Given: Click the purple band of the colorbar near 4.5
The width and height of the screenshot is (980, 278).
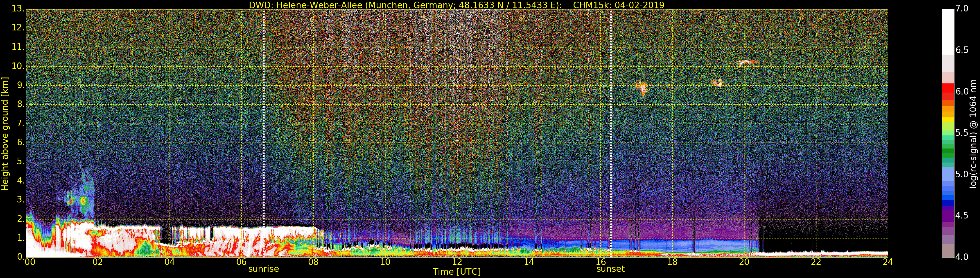Looking at the screenshot, I should pyautogui.click(x=948, y=215).
